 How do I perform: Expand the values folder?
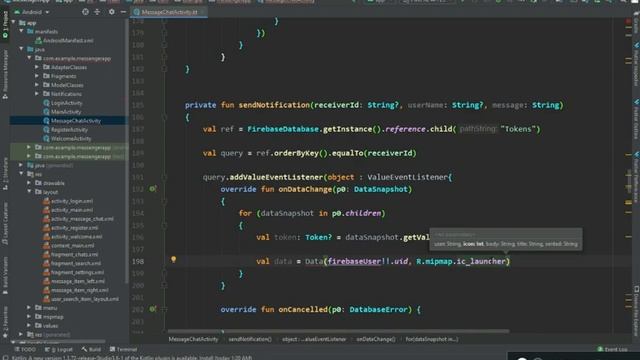pyautogui.click(x=29, y=325)
